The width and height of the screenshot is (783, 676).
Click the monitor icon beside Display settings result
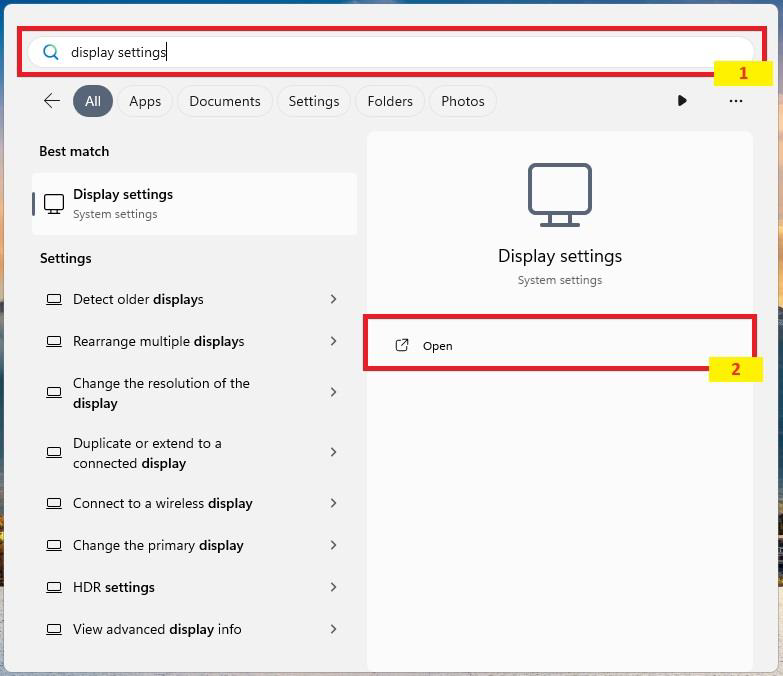(54, 203)
